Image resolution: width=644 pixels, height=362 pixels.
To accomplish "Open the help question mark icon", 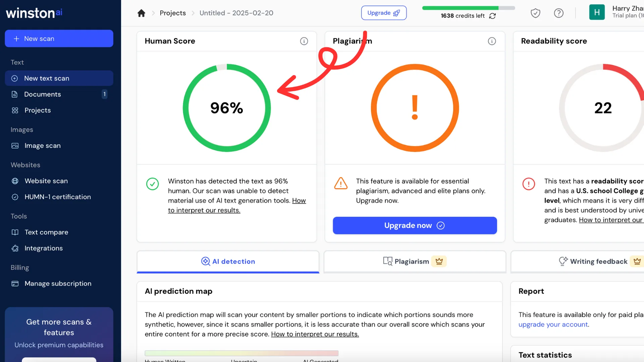I will coord(558,13).
